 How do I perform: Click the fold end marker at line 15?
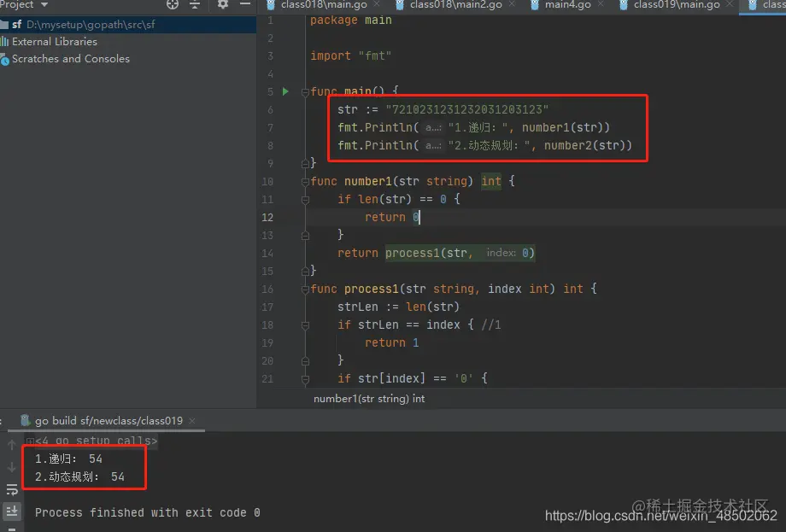tap(305, 271)
